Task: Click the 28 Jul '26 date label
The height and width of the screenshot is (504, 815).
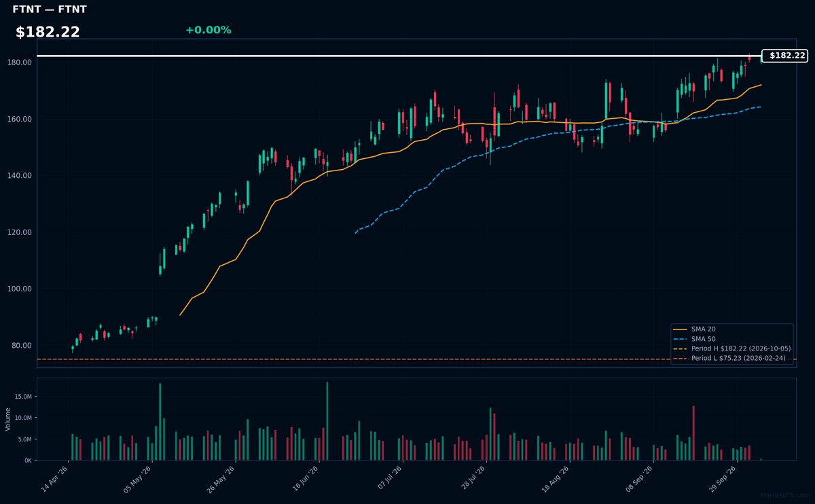Action: coord(473,480)
